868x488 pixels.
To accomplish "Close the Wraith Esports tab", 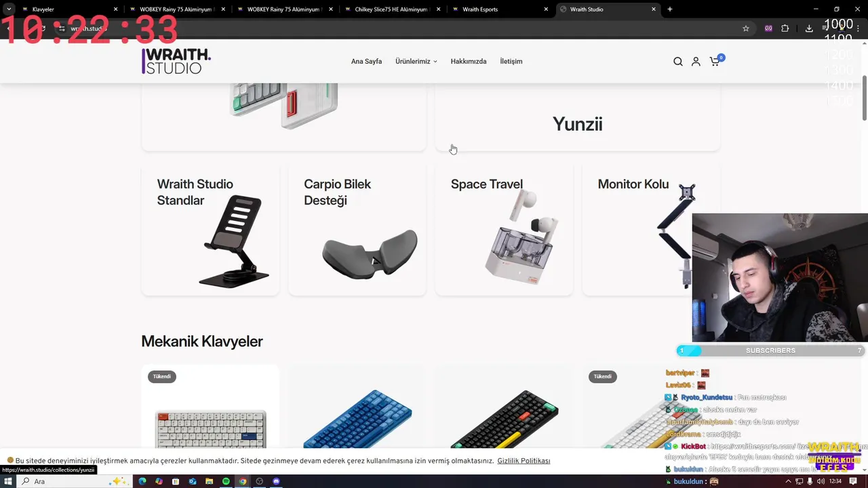I will pos(546,9).
